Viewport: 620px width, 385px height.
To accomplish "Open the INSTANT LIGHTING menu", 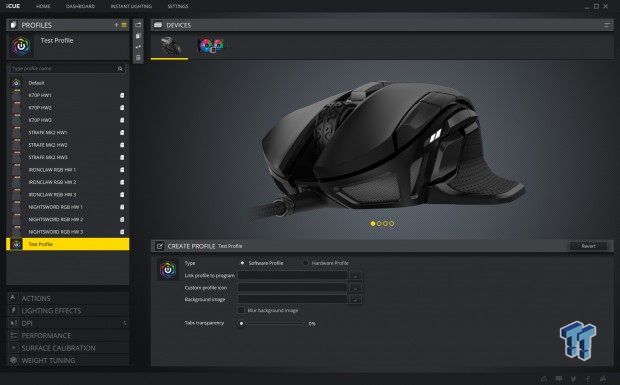I will [x=131, y=6].
